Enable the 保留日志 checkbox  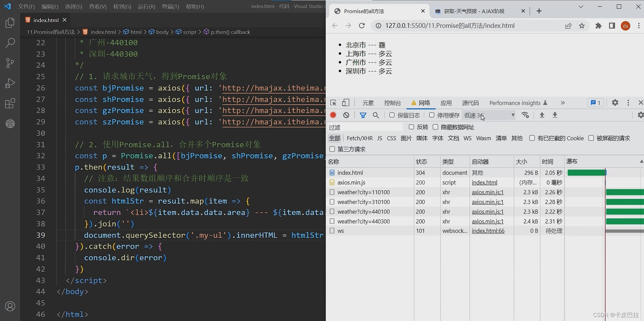tap(391, 115)
